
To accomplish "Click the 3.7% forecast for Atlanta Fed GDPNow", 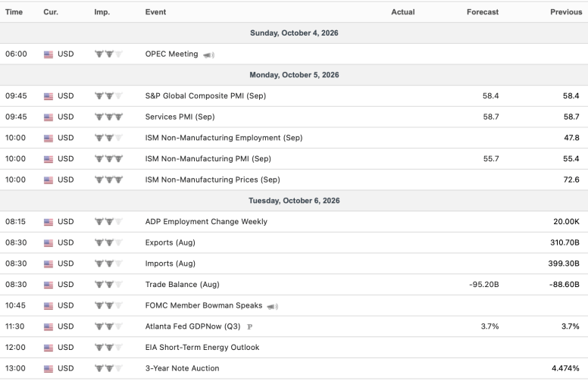I will (489, 326).
